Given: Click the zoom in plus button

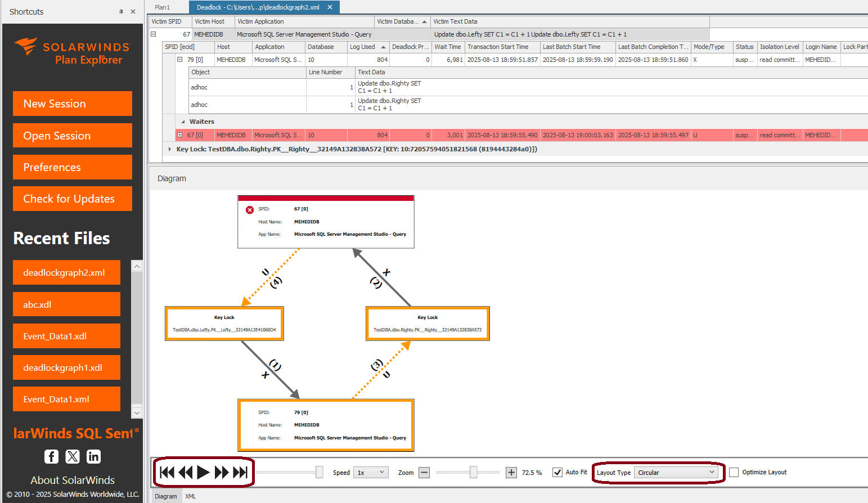Looking at the screenshot, I should [511, 473].
